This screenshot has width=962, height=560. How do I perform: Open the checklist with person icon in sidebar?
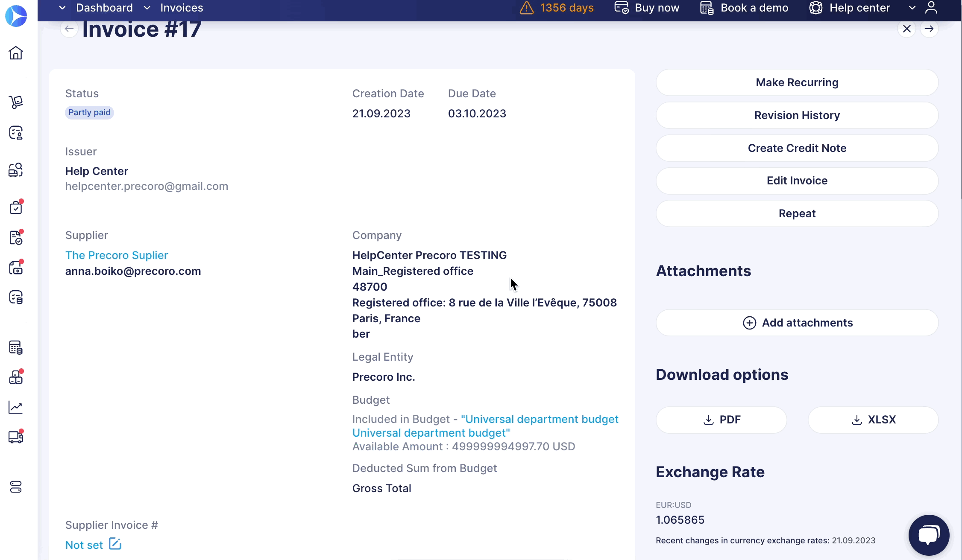16,133
